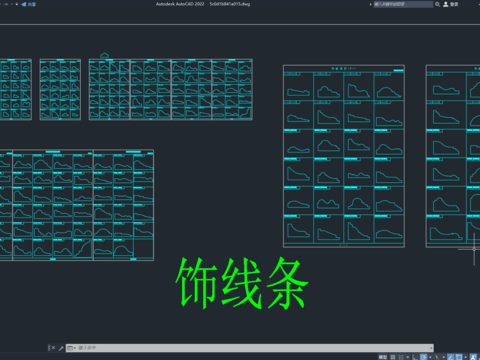Screen dimensions: 480x360
Task: Open isometric drafting plane dropdown arrow
Action: [x=444, y=357]
